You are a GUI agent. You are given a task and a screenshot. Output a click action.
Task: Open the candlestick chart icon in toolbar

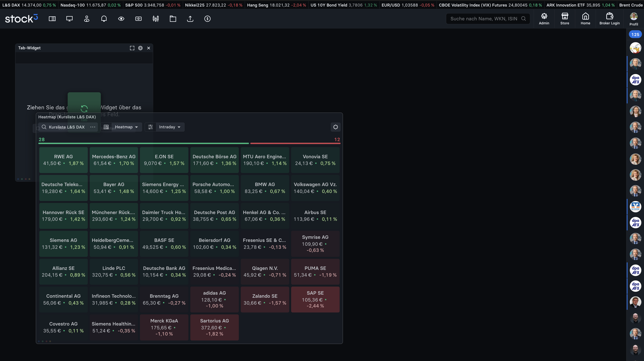(x=155, y=19)
